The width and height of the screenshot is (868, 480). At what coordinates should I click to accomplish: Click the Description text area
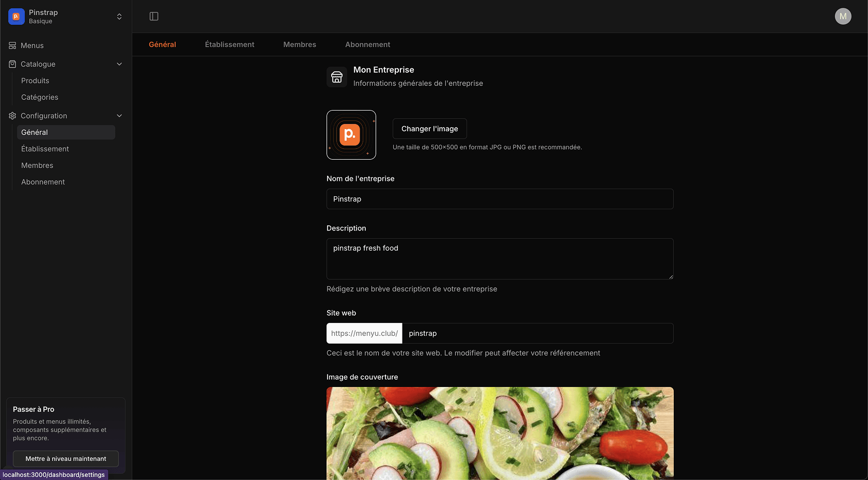(500, 258)
